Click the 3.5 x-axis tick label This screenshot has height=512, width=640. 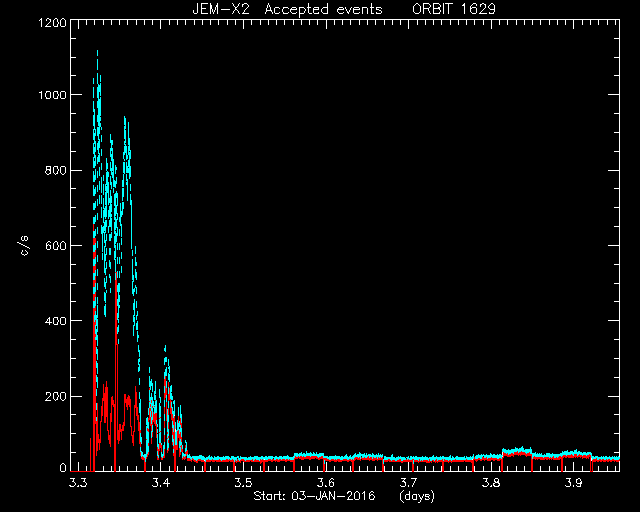point(243,483)
